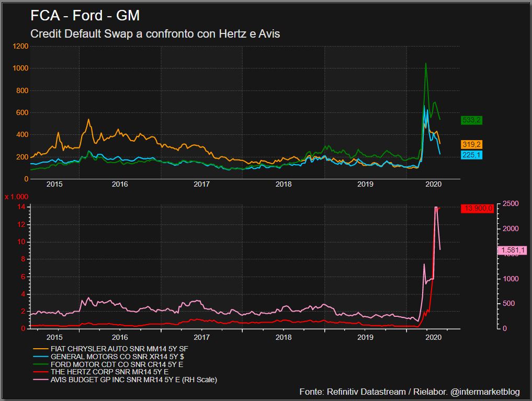Click the 2017 label on the upper chart axis
The image size is (532, 401).
click(201, 184)
